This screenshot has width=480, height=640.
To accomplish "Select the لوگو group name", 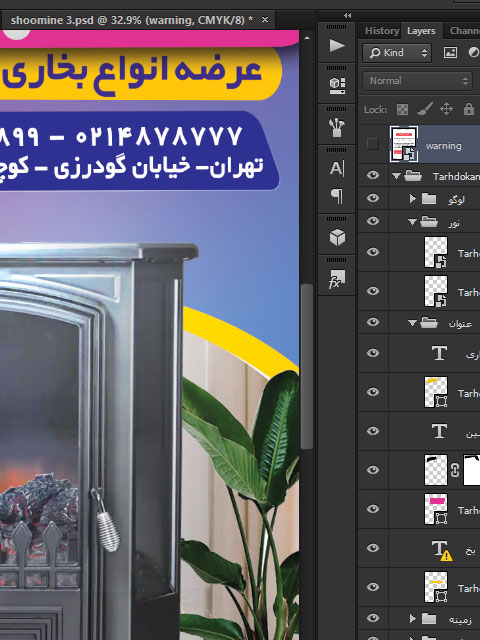I will pos(456,200).
